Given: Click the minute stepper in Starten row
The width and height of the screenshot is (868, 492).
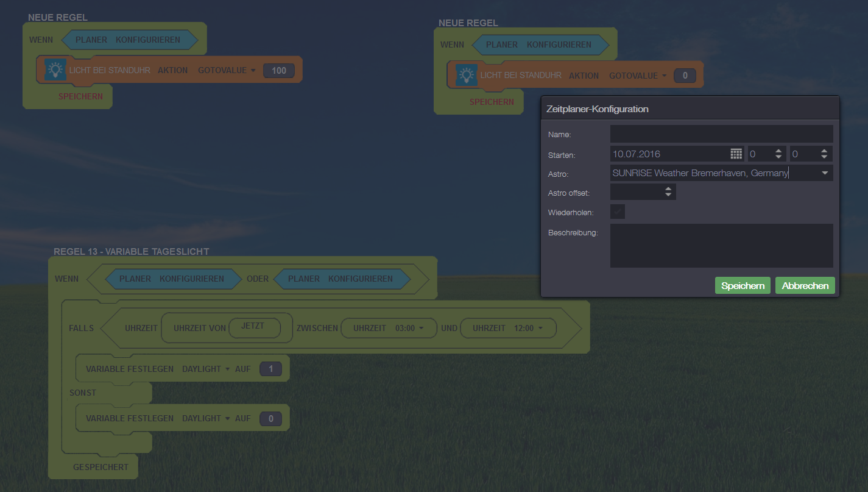Looking at the screenshot, I should 824,154.
